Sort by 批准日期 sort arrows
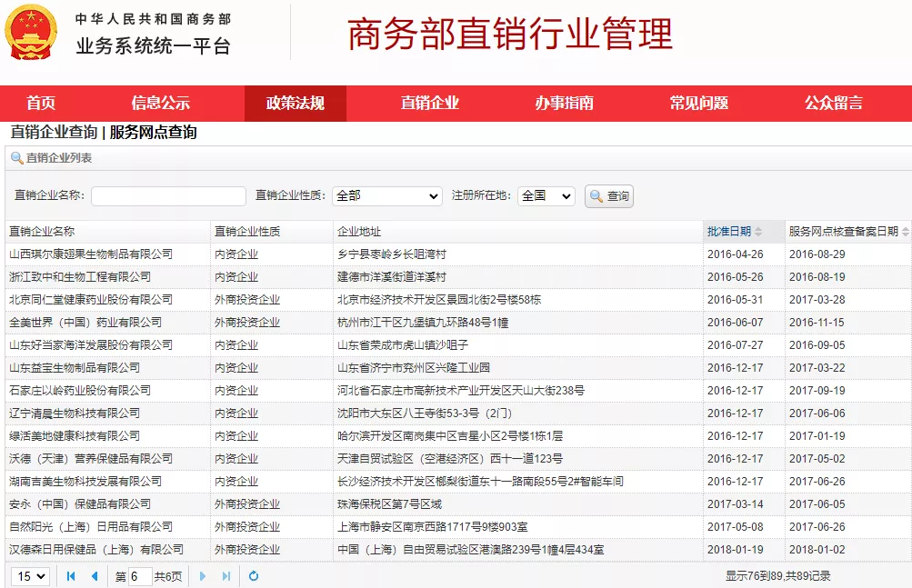912x588 pixels. pyautogui.click(x=757, y=232)
